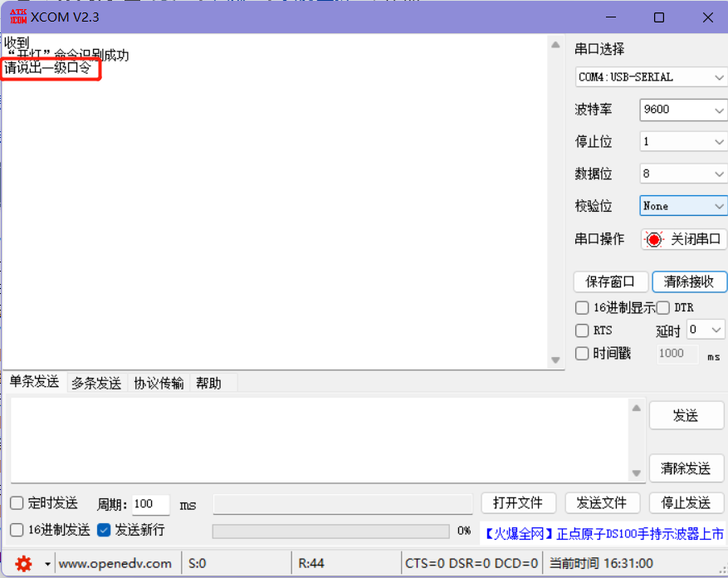Click the scroll-up arrow in the send box
728x578 pixels.
637,408
